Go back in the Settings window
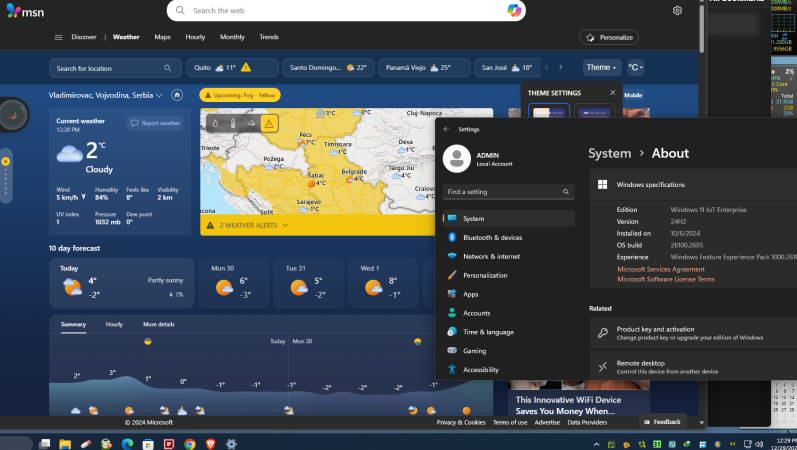Viewport: 797px width, 450px height. [x=446, y=129]
